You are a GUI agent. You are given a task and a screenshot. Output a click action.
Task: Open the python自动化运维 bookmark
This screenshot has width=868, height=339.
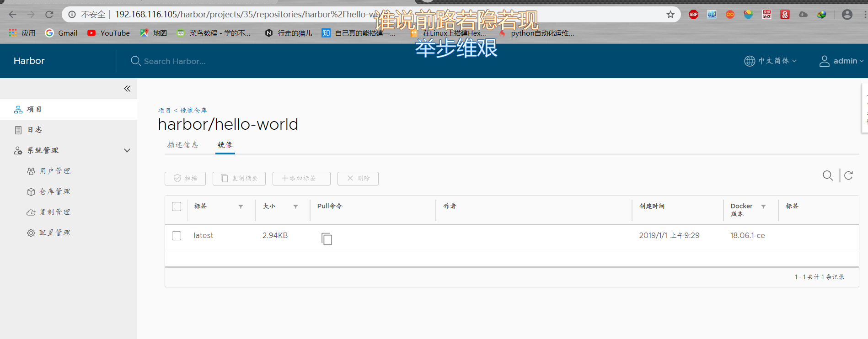(x=537, y=33)
